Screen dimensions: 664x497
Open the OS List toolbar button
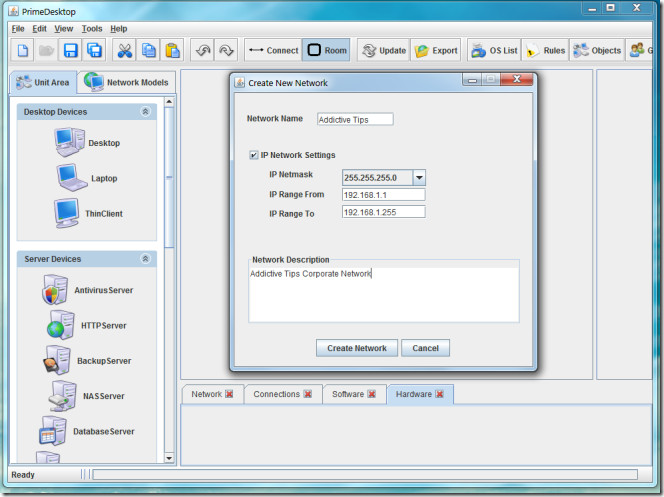pos(494,50)
